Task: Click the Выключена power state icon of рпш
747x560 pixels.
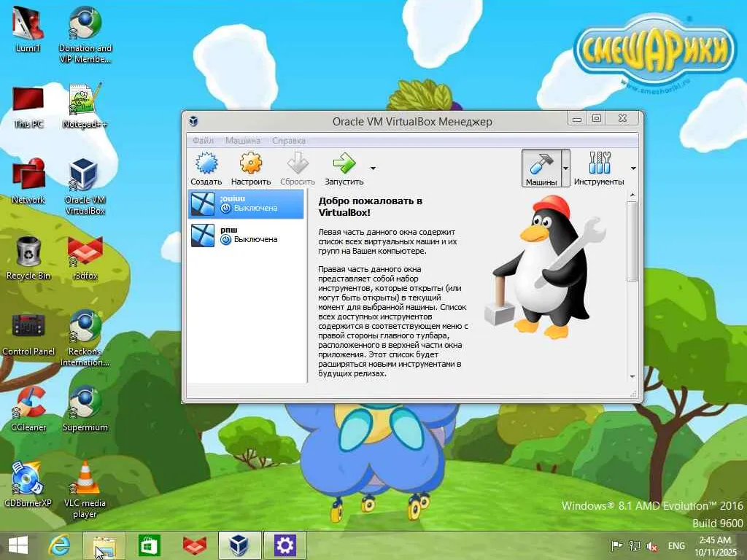Action: pyautogui.click(x=226, y=239)
